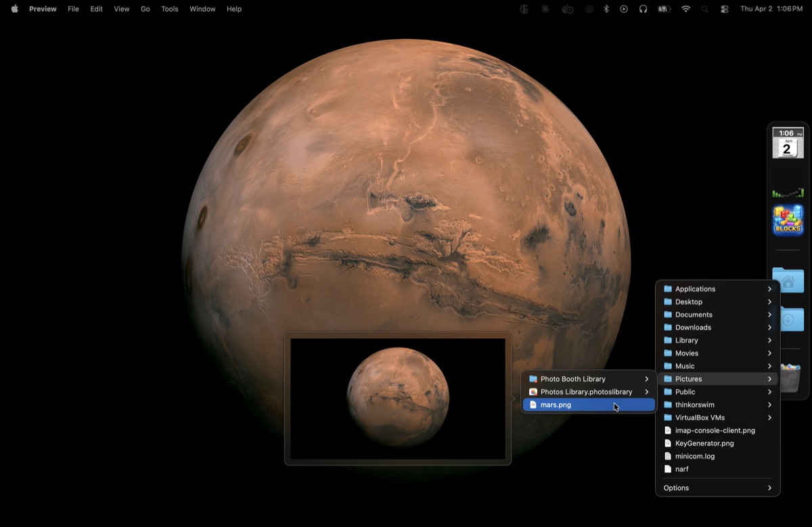
Task: Select Downloads in the folder menu list
Action: [717, 327]
